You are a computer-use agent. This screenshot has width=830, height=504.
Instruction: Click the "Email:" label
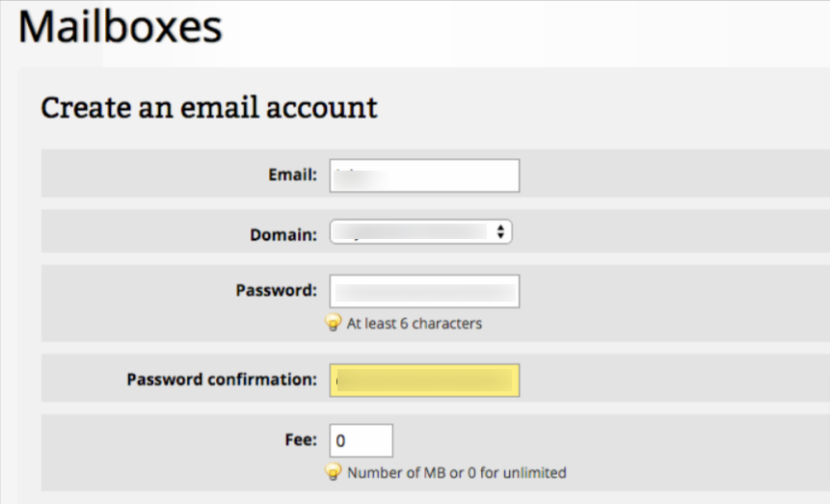click(x=292, y=175)
